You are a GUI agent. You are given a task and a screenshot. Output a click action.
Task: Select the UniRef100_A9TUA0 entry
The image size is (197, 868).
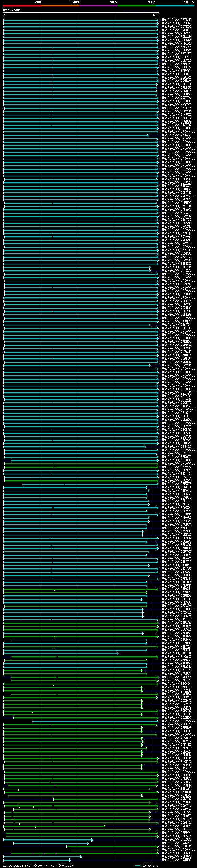177,101
